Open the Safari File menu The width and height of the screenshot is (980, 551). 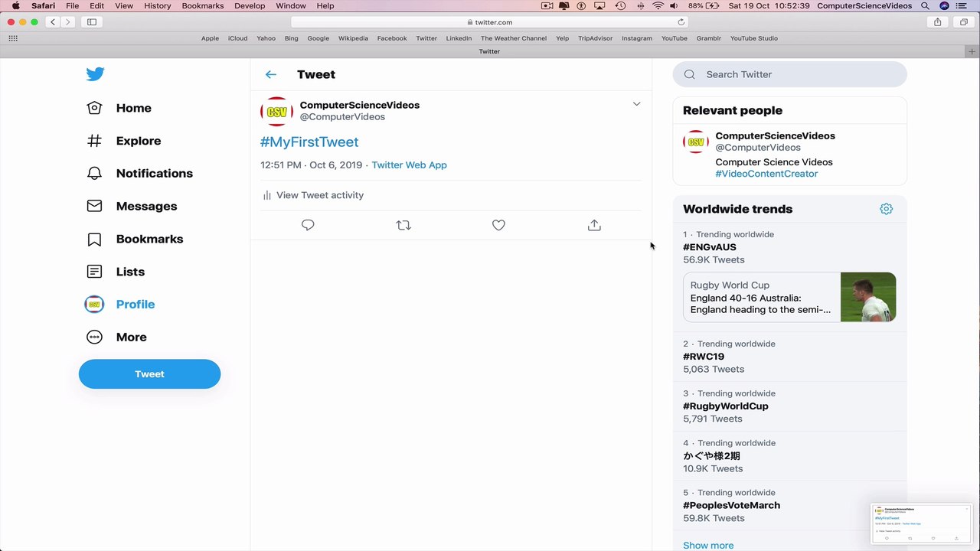pos(72,6)
